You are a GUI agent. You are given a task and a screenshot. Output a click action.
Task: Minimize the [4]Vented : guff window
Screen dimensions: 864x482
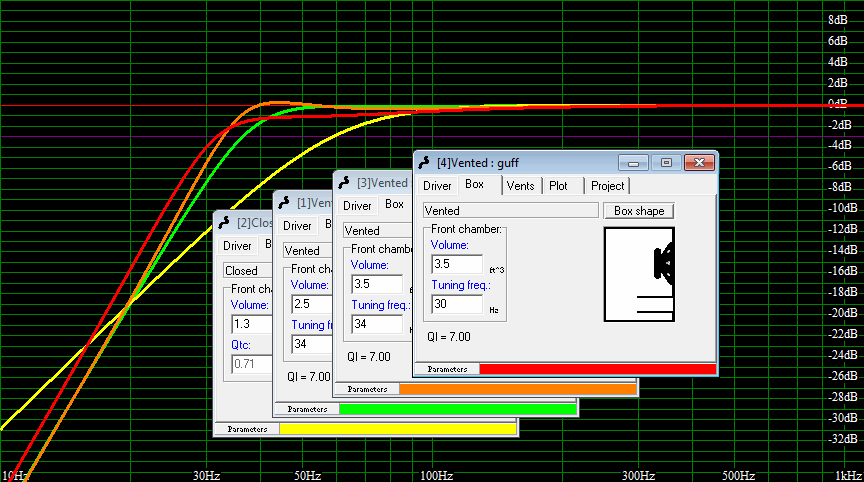(633, 163)
